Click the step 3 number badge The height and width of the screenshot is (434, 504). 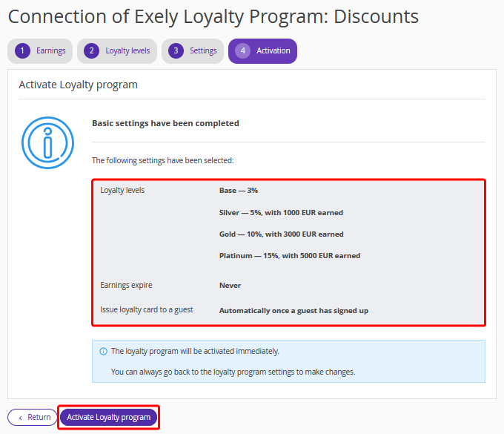coord(176,51)
